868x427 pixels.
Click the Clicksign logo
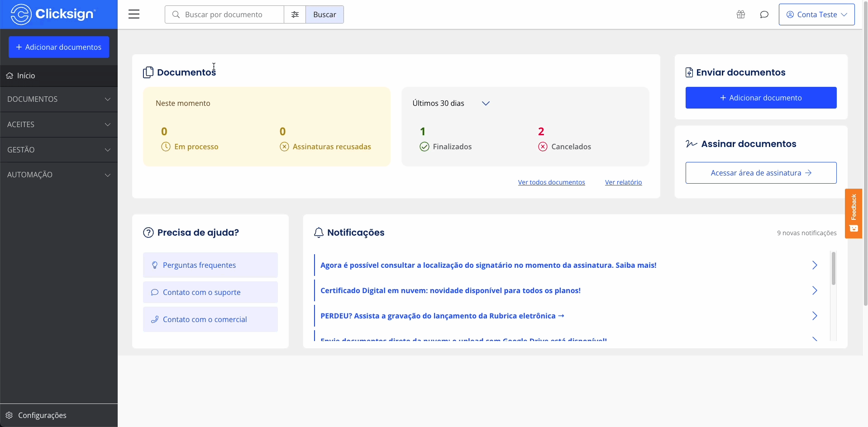click(53, 14)
